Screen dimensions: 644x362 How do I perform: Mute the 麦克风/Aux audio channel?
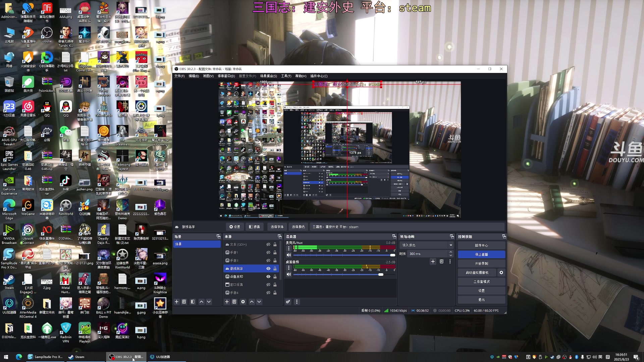(289, 255)
